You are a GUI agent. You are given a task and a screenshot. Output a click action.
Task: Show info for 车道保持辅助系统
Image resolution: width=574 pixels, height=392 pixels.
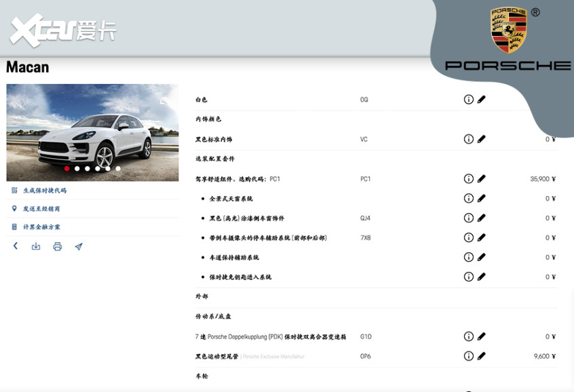click(469, 257)
